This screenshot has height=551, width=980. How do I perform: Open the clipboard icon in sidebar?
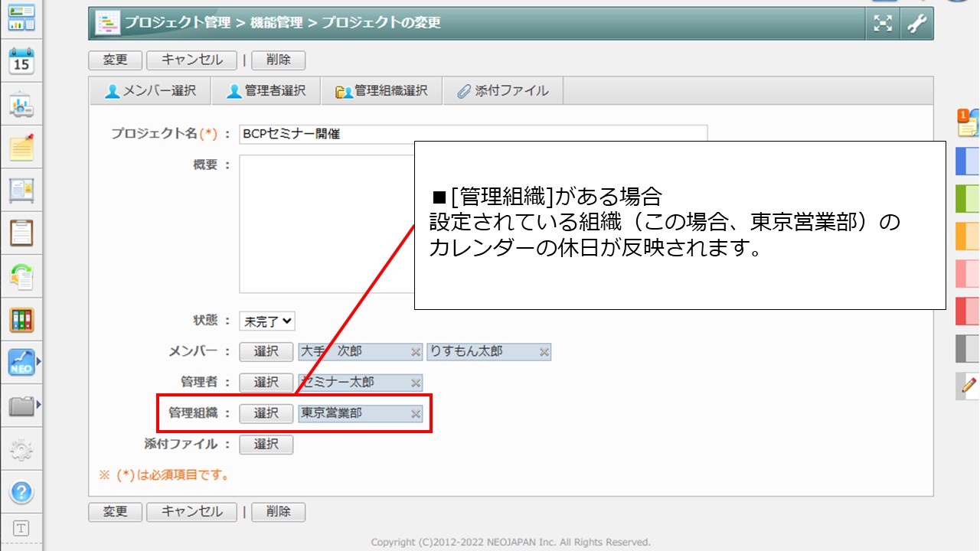(21, 233)
